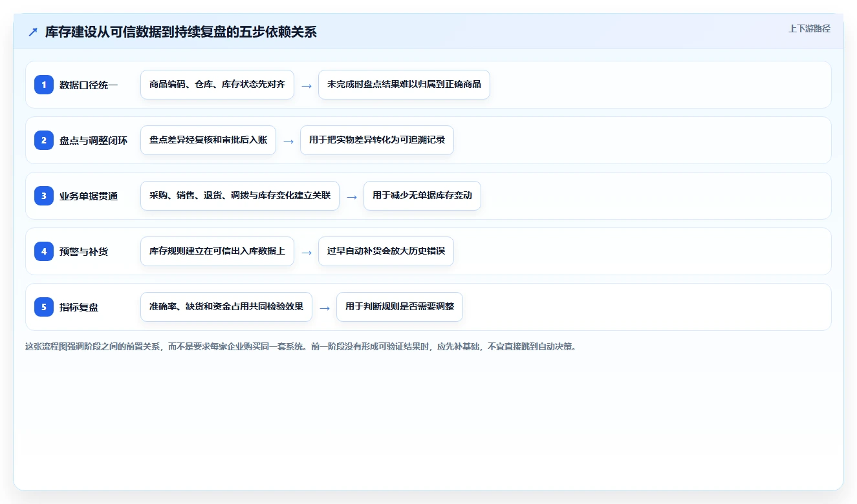Click the box 未完成时盘点结果难以归属到正确商品
This screenshot has width=857, height=504.
tap(404, 85)
